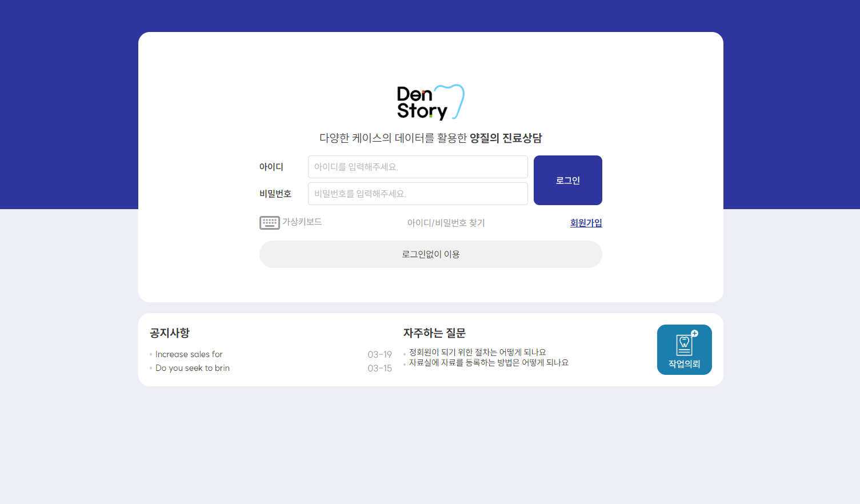Click the plus badge on the 작업의뢰 icon
Image resolution: width=860 pixels, height=504 pixels.
[x=694, y=333]
